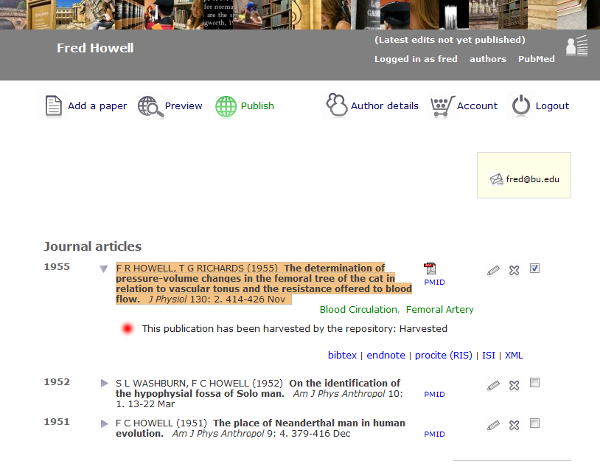The height and width of the screenshot is (464, 600).
Task: Click the Femoral Artery keyword link
Action: 440,310
